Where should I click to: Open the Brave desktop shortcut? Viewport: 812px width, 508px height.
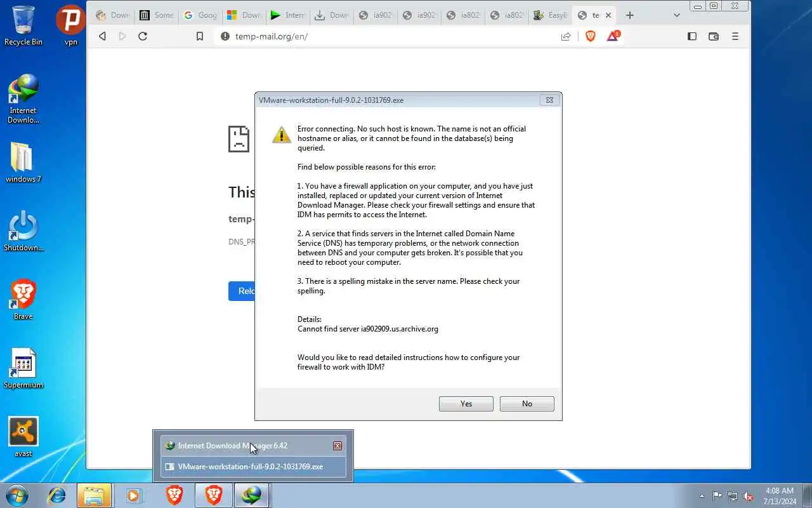coord(23,300)
